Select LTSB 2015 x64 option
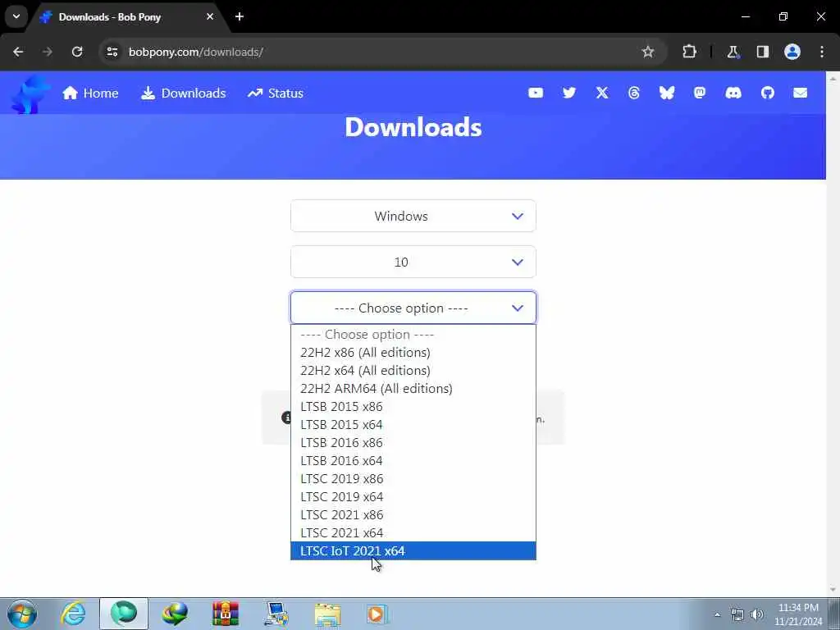Image resolution: width=840 pixels, height=630 pixels. pos(413,425)
